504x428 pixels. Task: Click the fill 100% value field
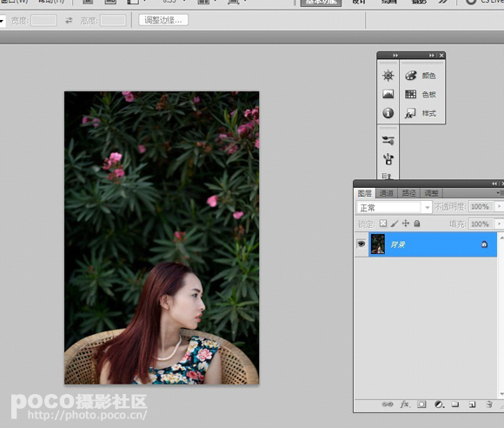point(481,224)
